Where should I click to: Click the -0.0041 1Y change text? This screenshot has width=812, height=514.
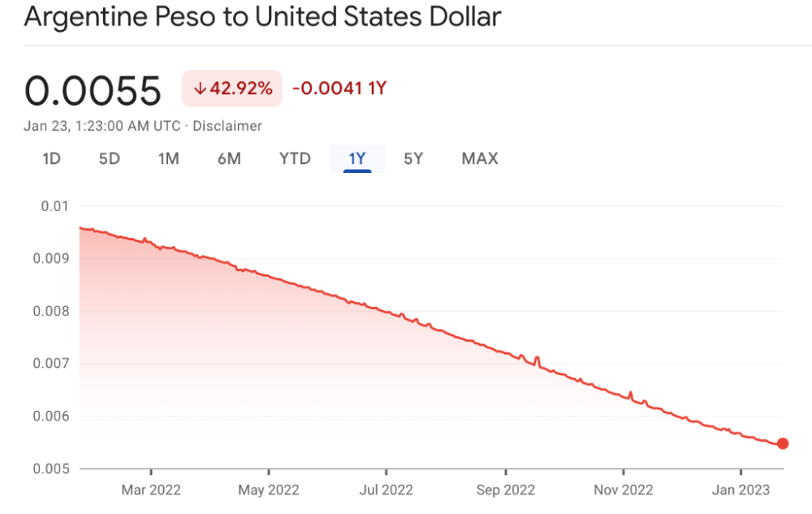coord(339,89)
